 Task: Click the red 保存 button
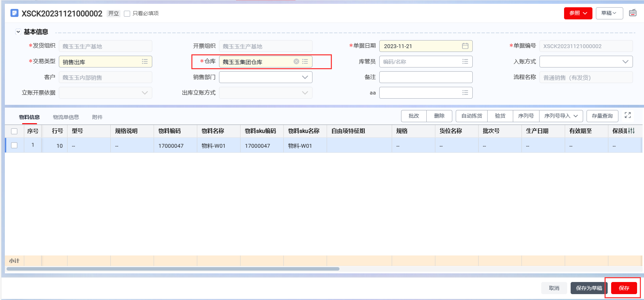624,288
